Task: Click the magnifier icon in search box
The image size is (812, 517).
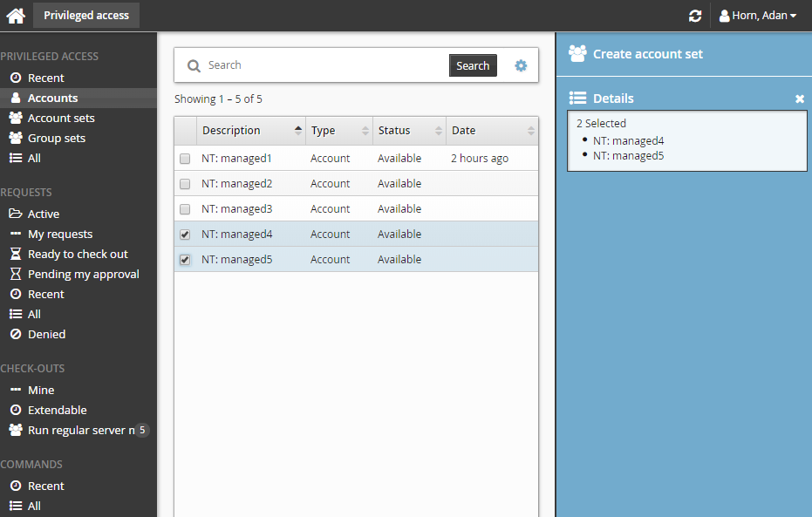Action: [x=194, y=65]
